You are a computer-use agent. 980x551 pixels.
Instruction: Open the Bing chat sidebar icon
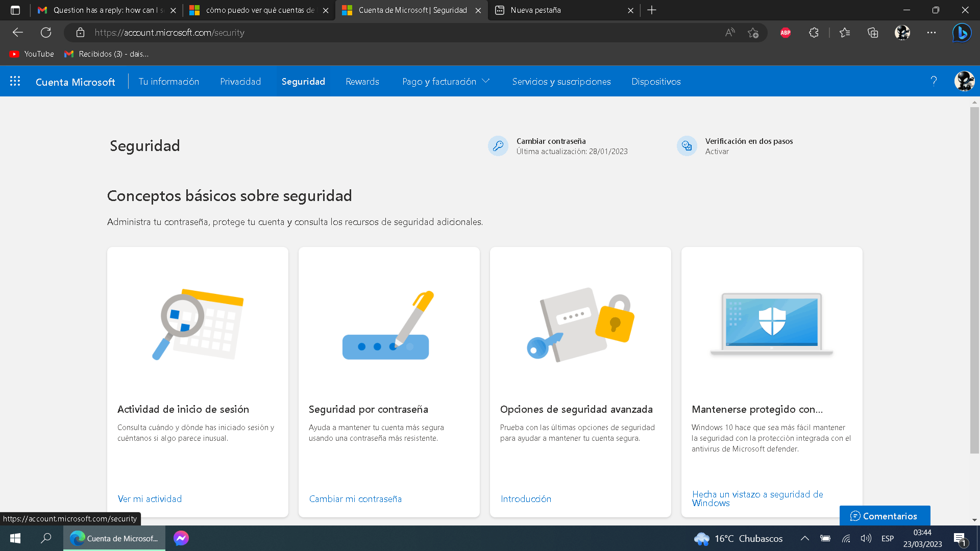pos(962,33)
